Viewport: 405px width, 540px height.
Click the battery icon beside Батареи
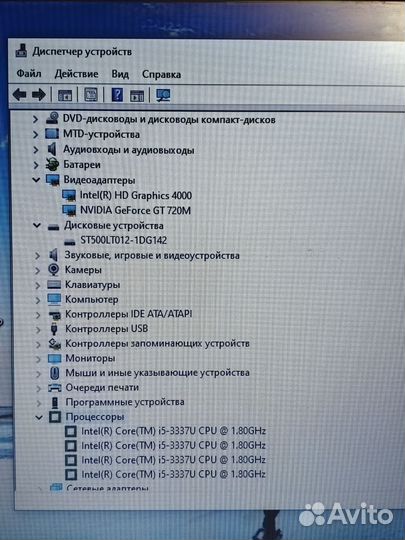click(52, 164)
